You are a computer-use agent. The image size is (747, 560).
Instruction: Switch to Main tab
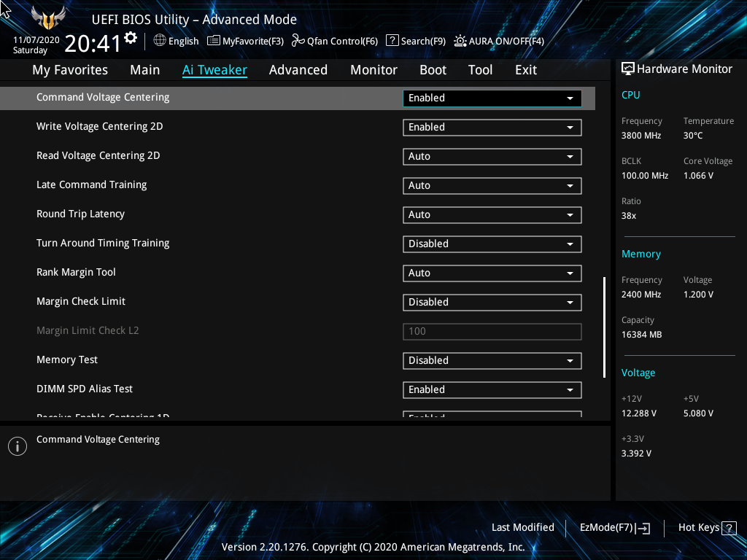point(145,70)
